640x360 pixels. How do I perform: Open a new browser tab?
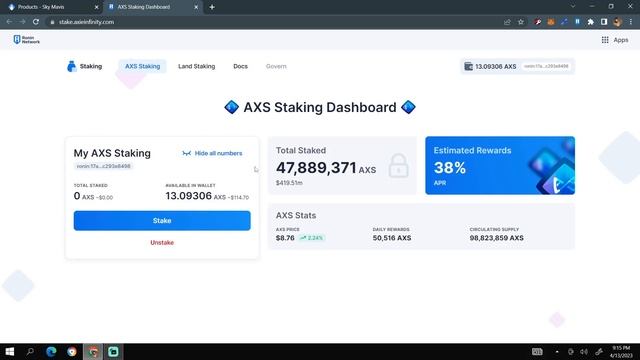click(212, 7)
